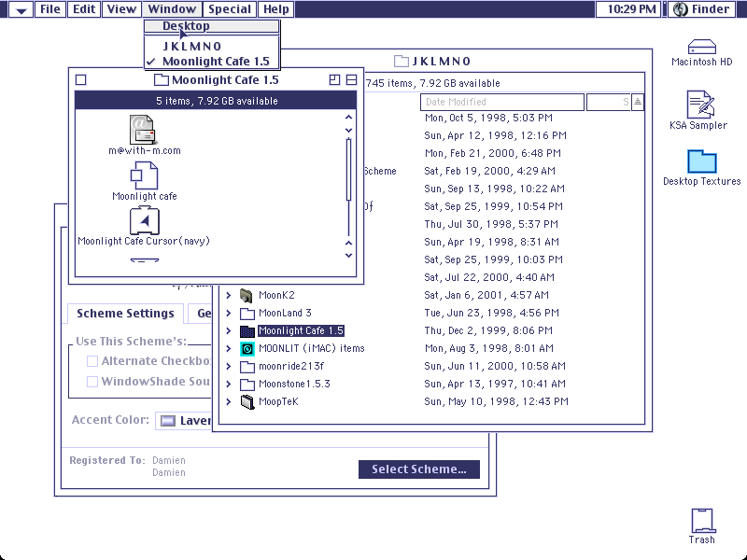Click bottom scroll-down arrow in Moonlight Cafe window

tap(348, 255)
